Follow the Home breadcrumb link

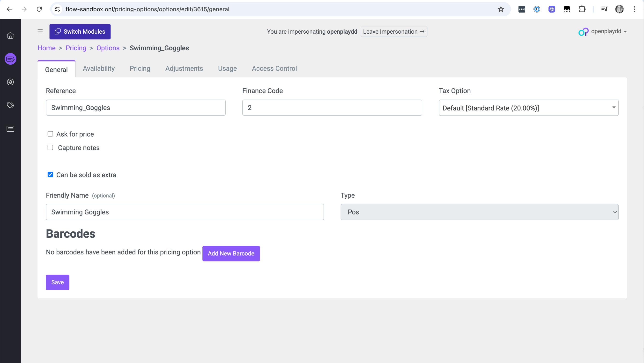(x=46, y=48)
